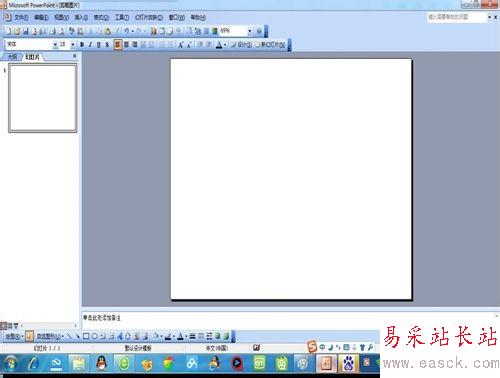Image resolution: width=500 pixels, height=378 pixels.
Task: Click the Baidu paw icon in taskbar
Action: tap(349, 363)
